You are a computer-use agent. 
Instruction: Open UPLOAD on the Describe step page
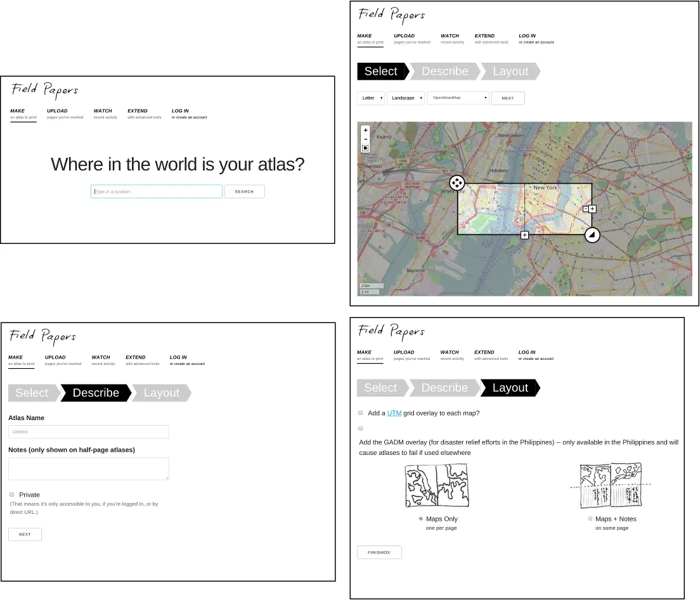click(x=63, y=361)
